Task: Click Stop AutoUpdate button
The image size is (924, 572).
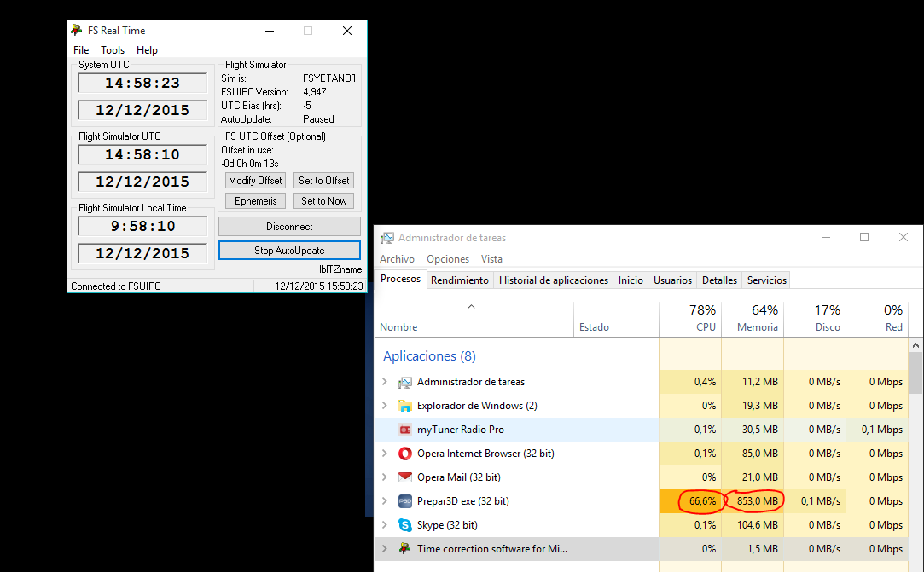Action: 289,251
